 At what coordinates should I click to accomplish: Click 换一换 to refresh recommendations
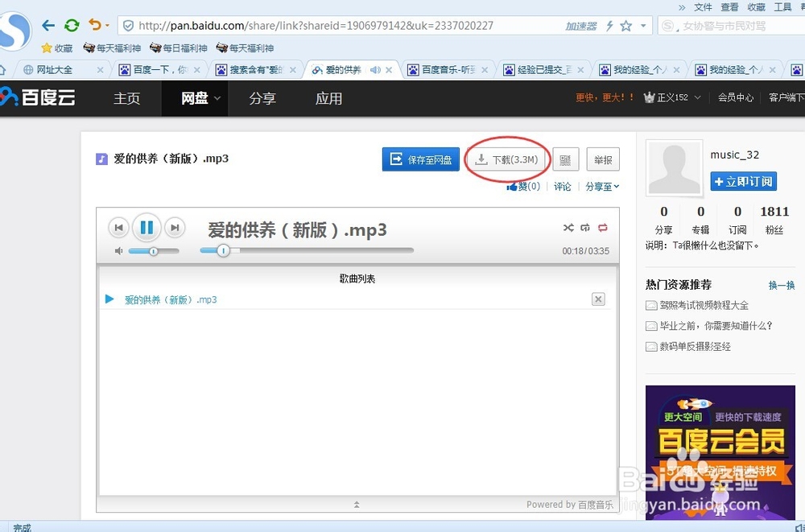pos(782,285)
